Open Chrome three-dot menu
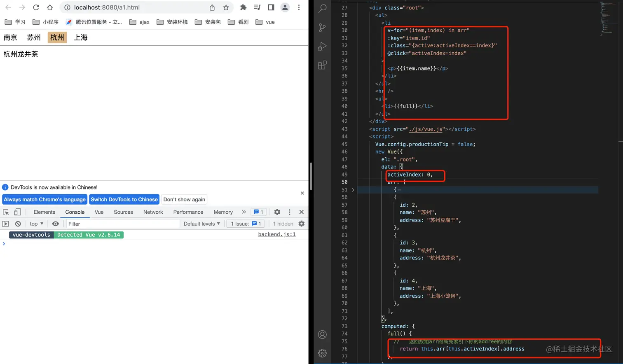 [299, 7]
